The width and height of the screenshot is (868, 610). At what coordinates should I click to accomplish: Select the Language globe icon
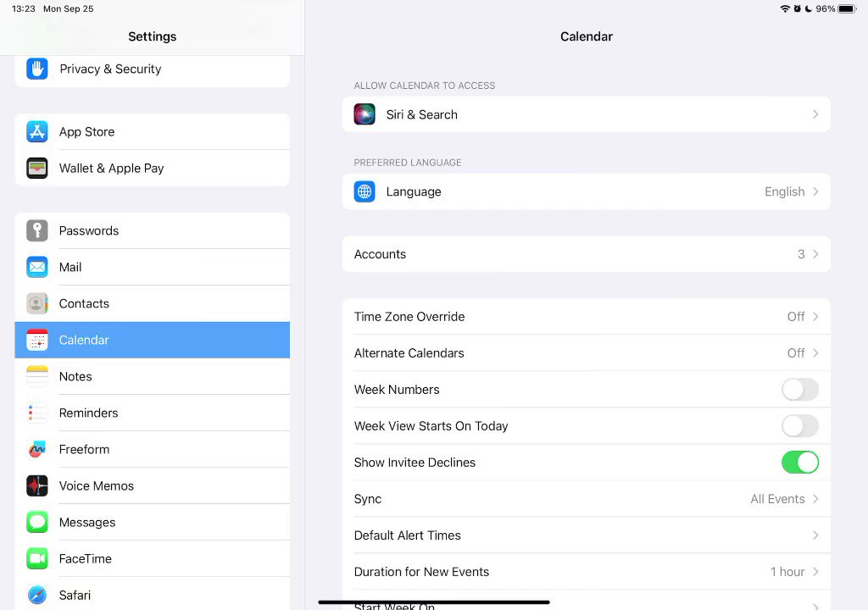[364, 191]
